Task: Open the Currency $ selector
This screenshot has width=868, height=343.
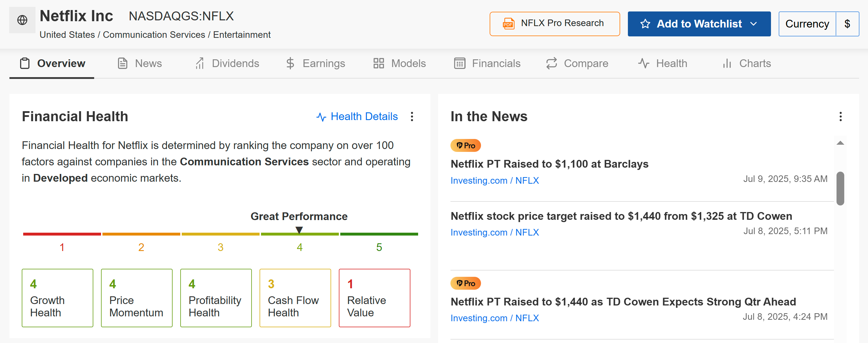Action: click(818, 24)
